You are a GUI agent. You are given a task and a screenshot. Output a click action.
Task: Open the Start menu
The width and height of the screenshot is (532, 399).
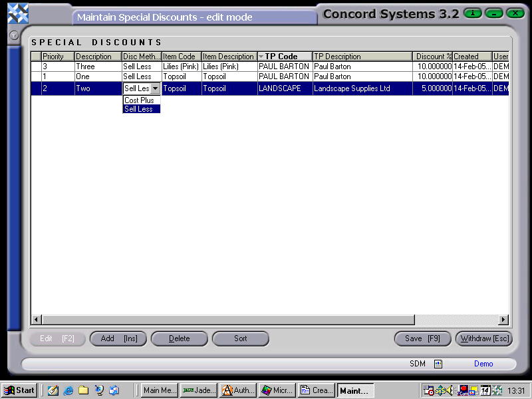click(x=19, y=390)
